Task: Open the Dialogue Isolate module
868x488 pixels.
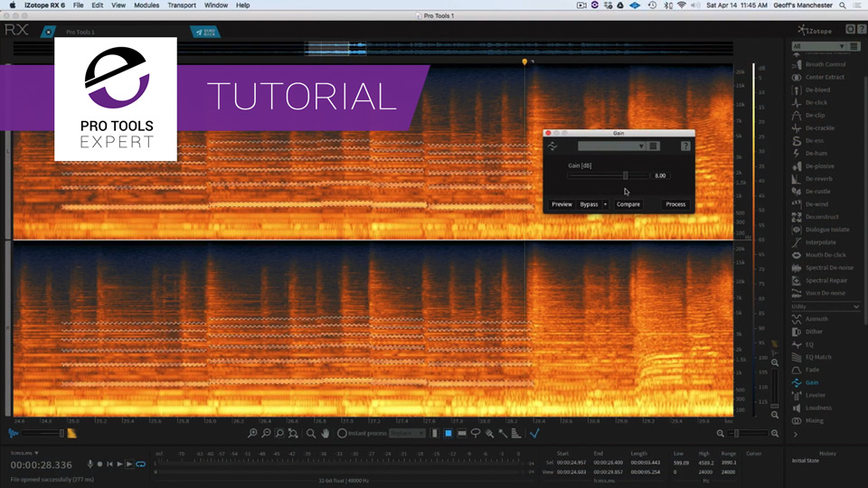Action: click(x=819, y=230)
